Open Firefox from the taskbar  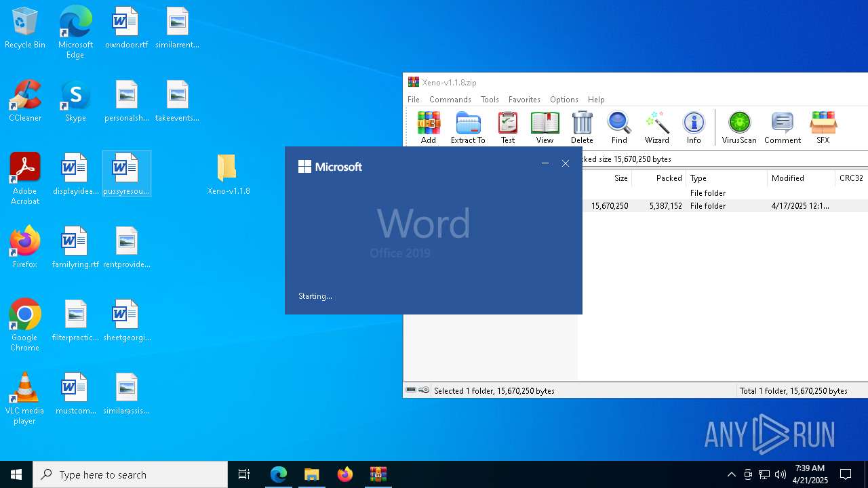tap(345, 474)
